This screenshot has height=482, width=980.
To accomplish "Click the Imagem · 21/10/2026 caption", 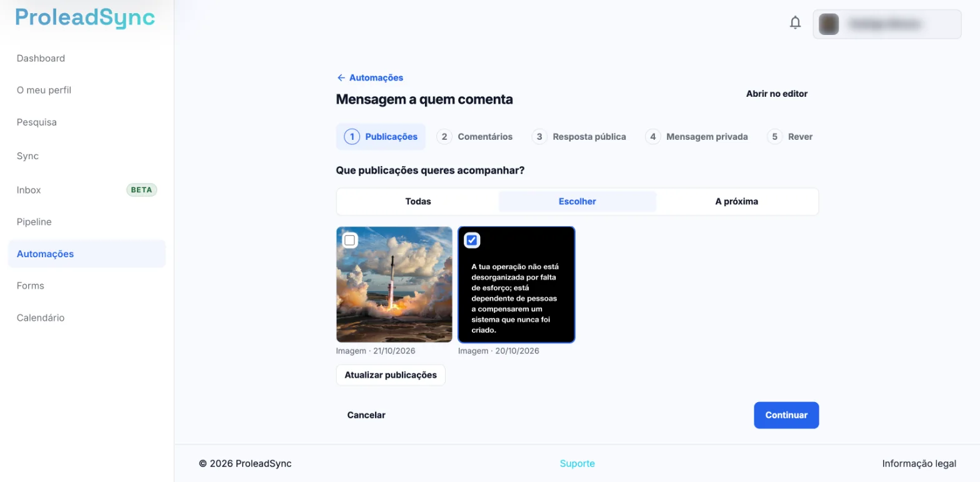I will click(376, 351).
